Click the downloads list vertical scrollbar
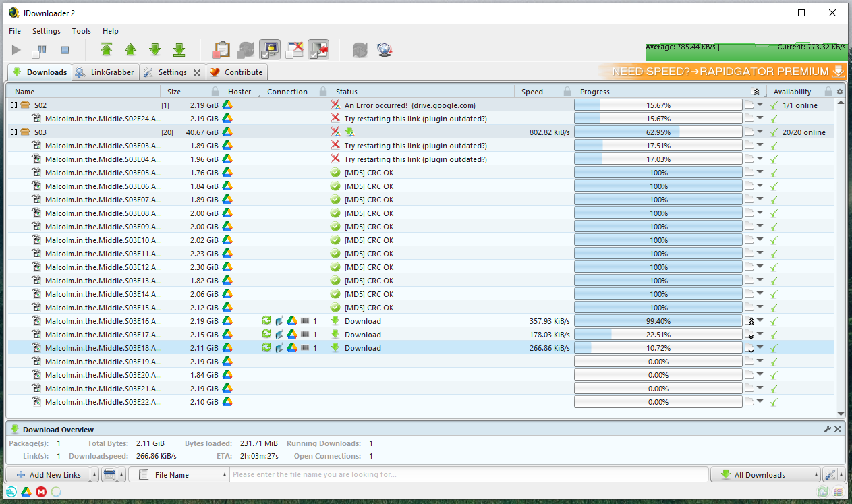This screenshot has width=852, height=504. point(841,257)
